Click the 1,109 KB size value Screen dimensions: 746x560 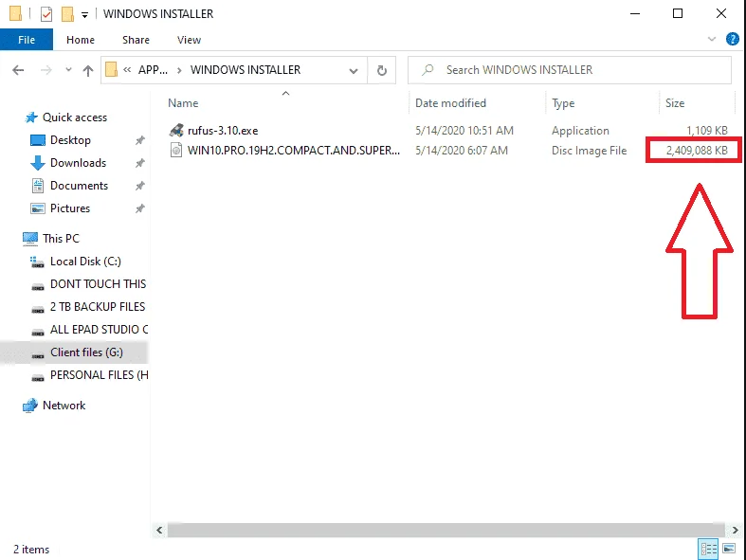click(x=707, y=131)
